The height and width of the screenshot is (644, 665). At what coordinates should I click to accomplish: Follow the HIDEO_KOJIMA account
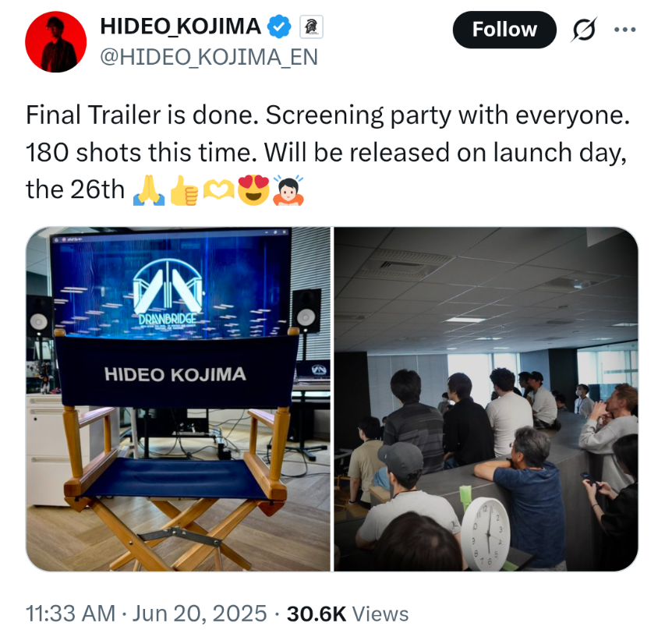point(504,30)
